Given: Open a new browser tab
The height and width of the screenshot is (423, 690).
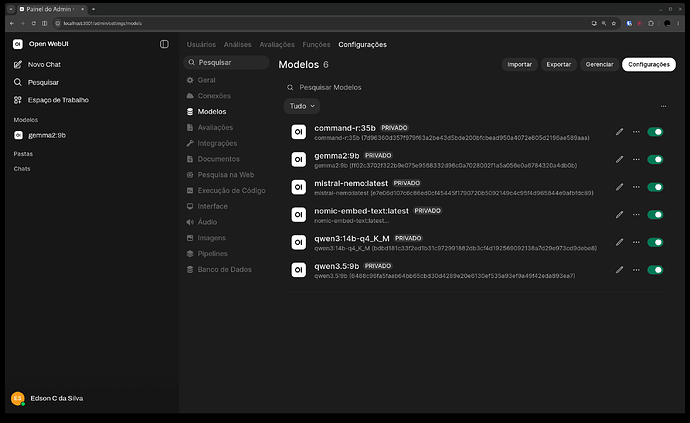Looking at the screenshot, I should tap(93, 9).
